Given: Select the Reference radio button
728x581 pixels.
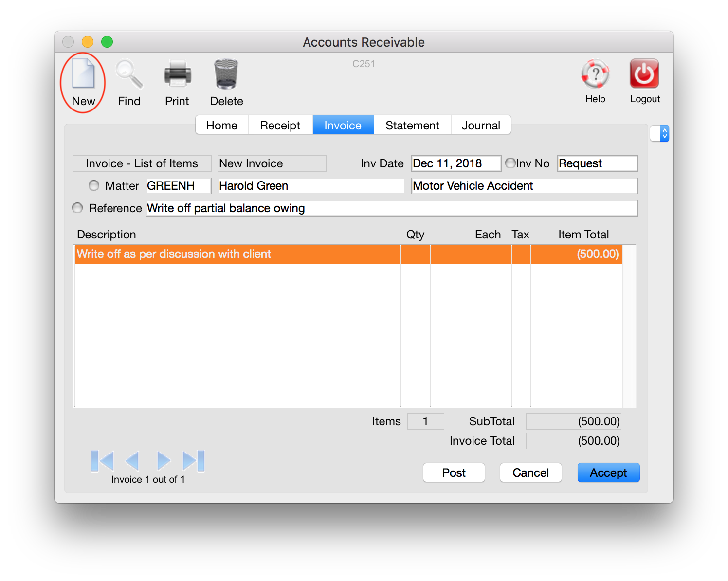Looking at the screenshot, I should (x=77, y=208).
